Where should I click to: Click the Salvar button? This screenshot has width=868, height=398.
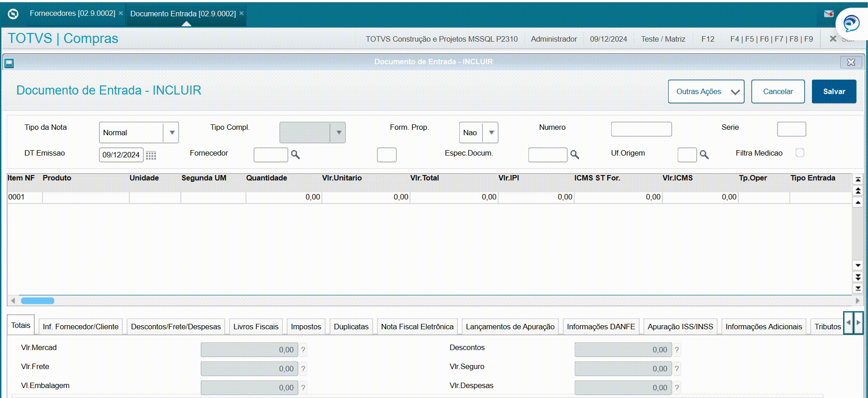(x=834, y=91)
